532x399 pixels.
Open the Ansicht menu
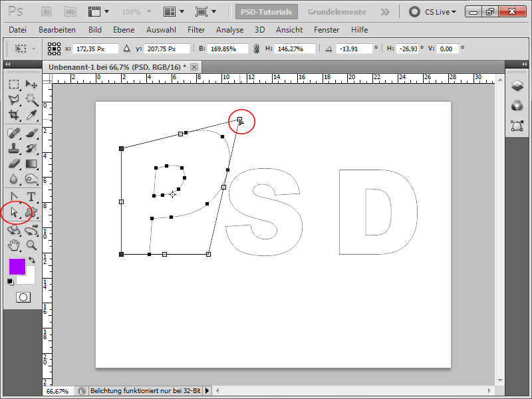[289, 30]
